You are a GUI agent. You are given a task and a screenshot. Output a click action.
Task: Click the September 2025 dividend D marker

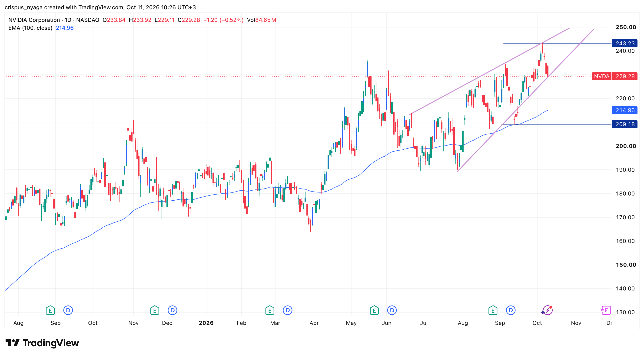point(68,310)
